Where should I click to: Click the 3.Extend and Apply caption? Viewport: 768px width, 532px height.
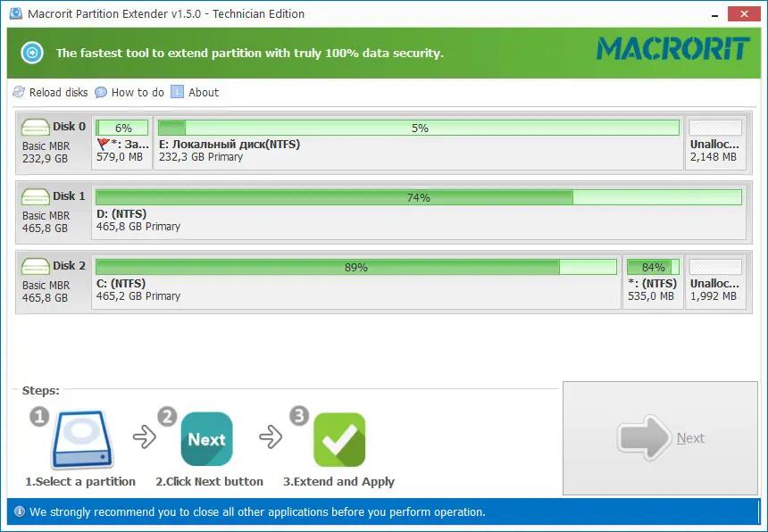(339, 482)
